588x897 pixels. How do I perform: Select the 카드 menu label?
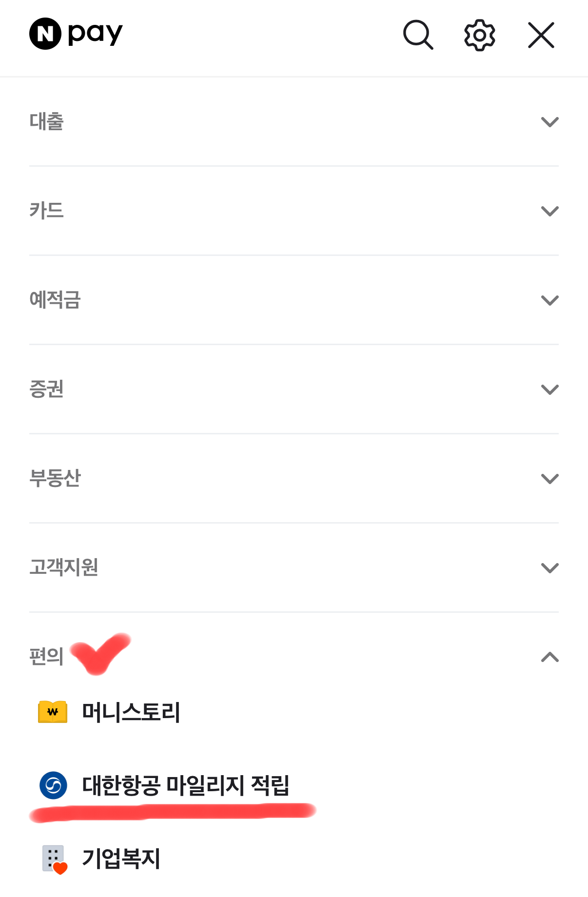tap(46, 211)
